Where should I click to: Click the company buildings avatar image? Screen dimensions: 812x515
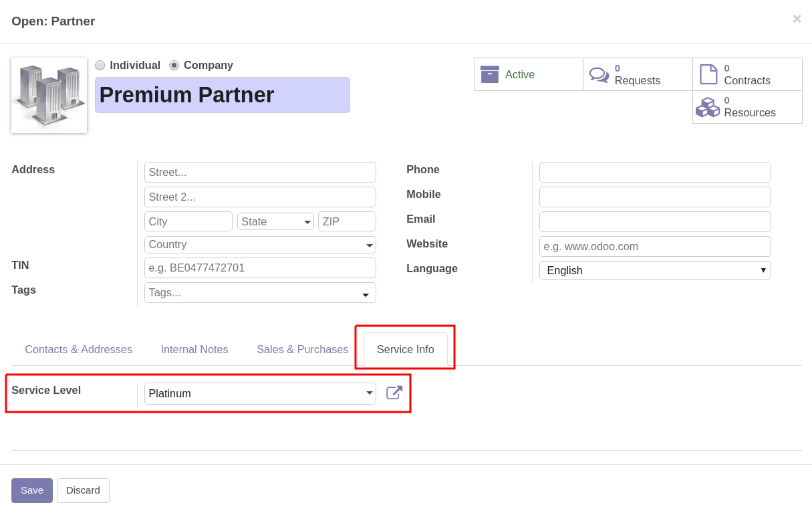49,96
